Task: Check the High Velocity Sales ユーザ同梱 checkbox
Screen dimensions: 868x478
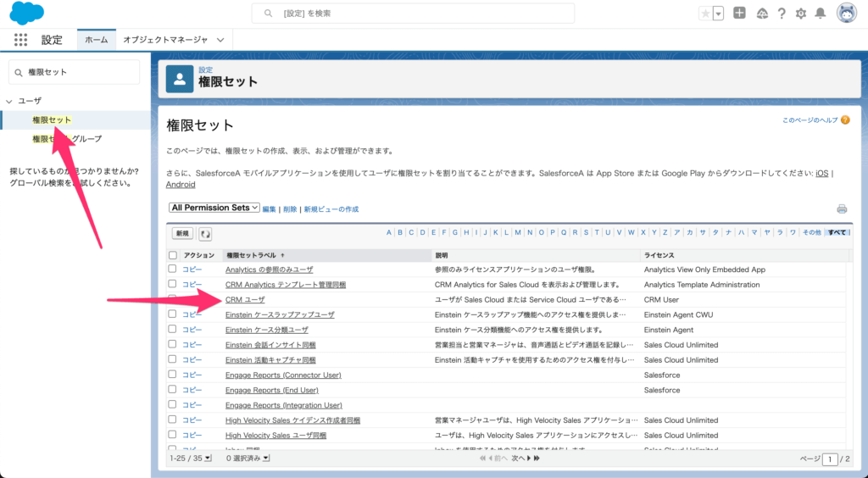Action: pos(173,434)
